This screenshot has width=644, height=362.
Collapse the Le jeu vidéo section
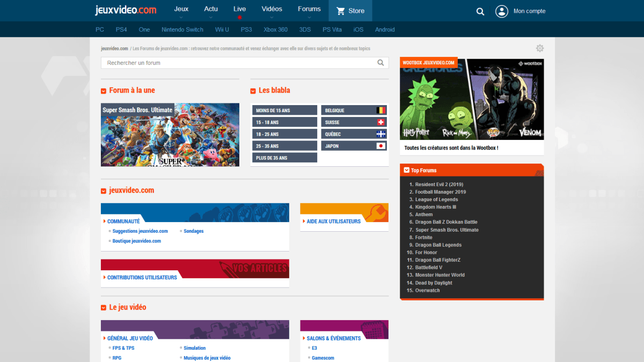click(104, 308)
